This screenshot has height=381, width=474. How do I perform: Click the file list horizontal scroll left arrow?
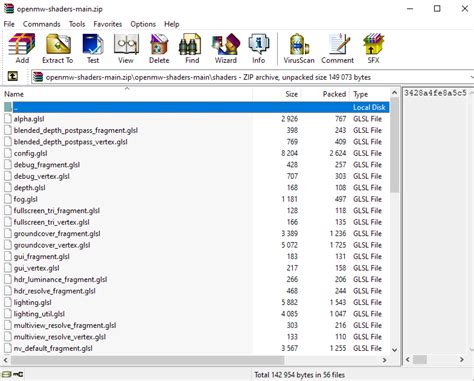pyautogui.click(x=6, y=360)
